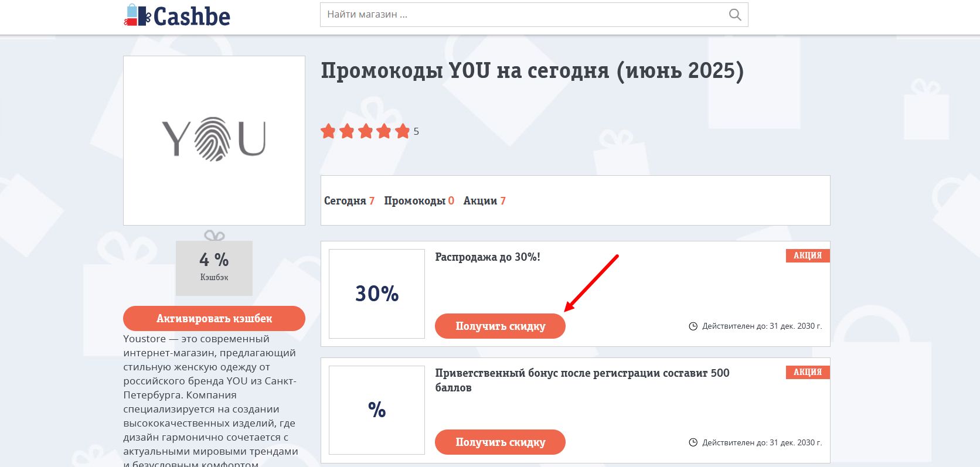Image resolution: width=980 pixels, height=467 pixels.
Task: Click the 4 % Кэшбэк badge
Action: pos(214,268)
